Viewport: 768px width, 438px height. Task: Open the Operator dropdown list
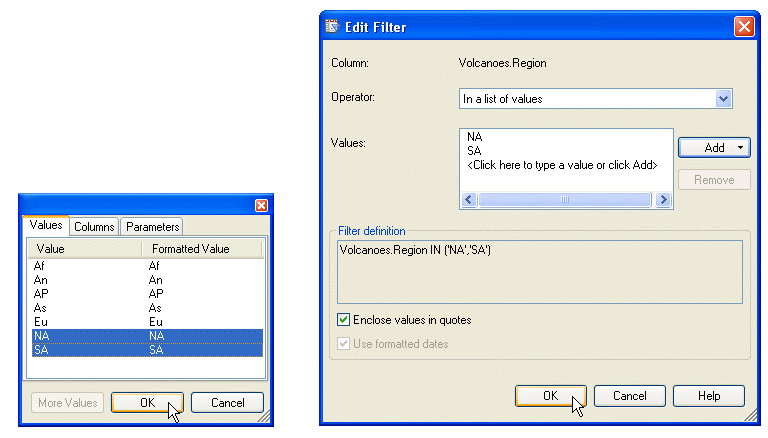(724, 98)
